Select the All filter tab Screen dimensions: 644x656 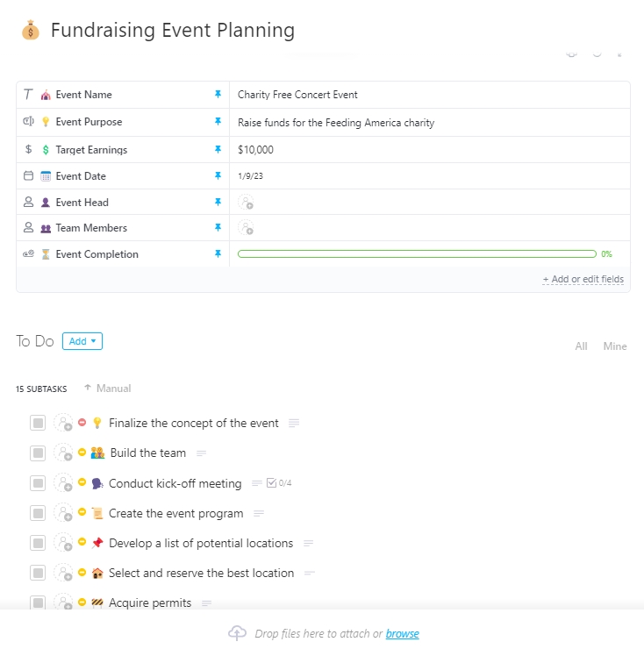[581, 346]
